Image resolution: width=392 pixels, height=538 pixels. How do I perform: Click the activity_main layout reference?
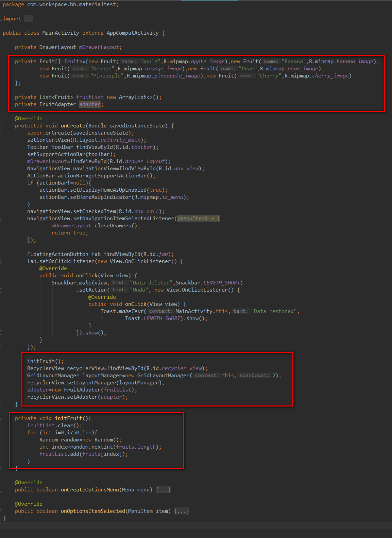coord(120,140)
